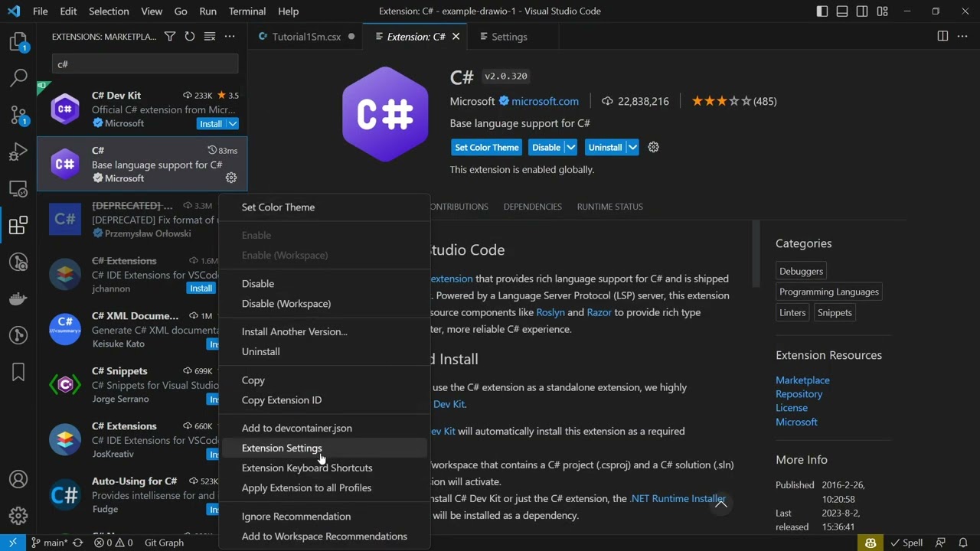Screen dimensions: 980x551
Task: Clear extensions search results icon
Action: tap(209, 37)
